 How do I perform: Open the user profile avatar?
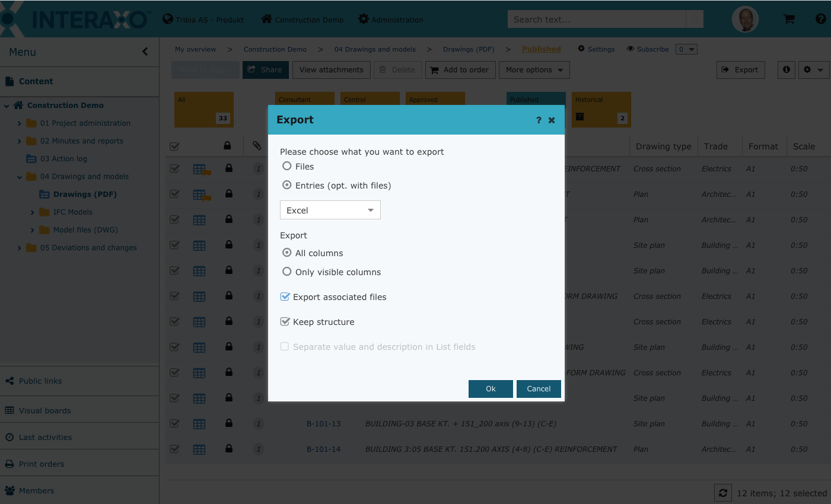(x=745, y=19)
